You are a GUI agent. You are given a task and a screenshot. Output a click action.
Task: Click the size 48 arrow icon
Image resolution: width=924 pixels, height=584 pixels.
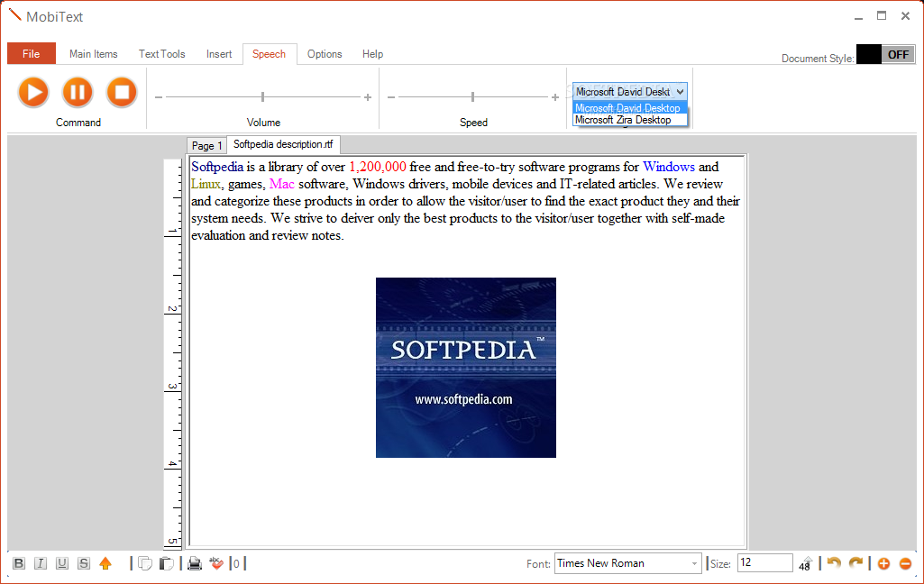coord(806,563)
